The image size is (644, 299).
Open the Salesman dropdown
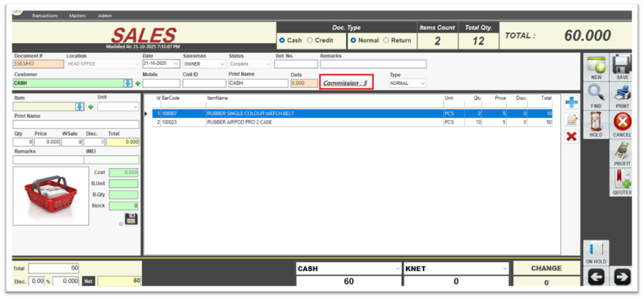(223, 64)
